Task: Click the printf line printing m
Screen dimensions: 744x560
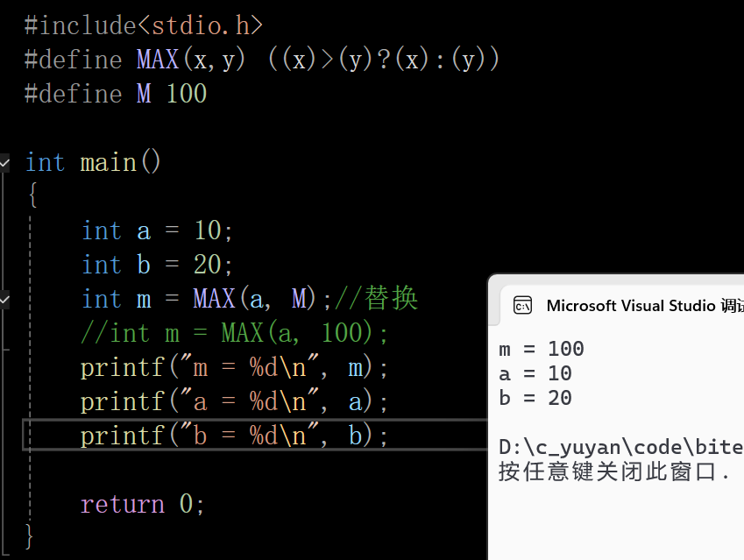Action: coord(234,368)
